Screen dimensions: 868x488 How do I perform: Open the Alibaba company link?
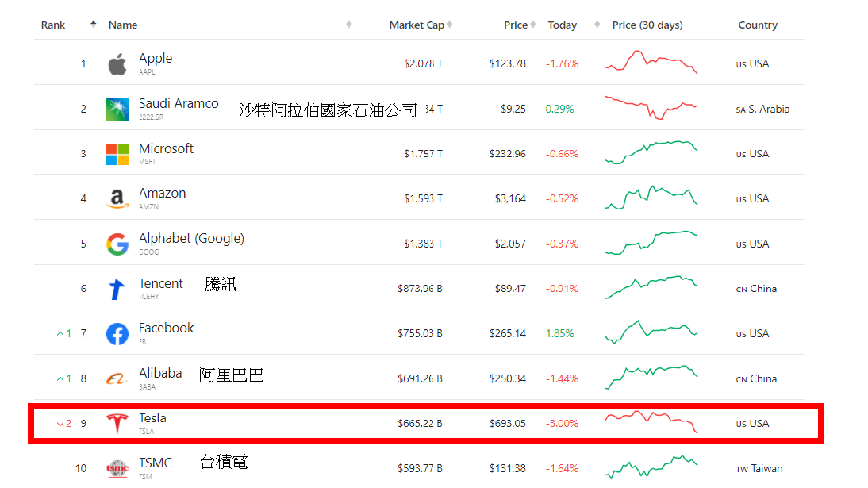pos(160,373)
